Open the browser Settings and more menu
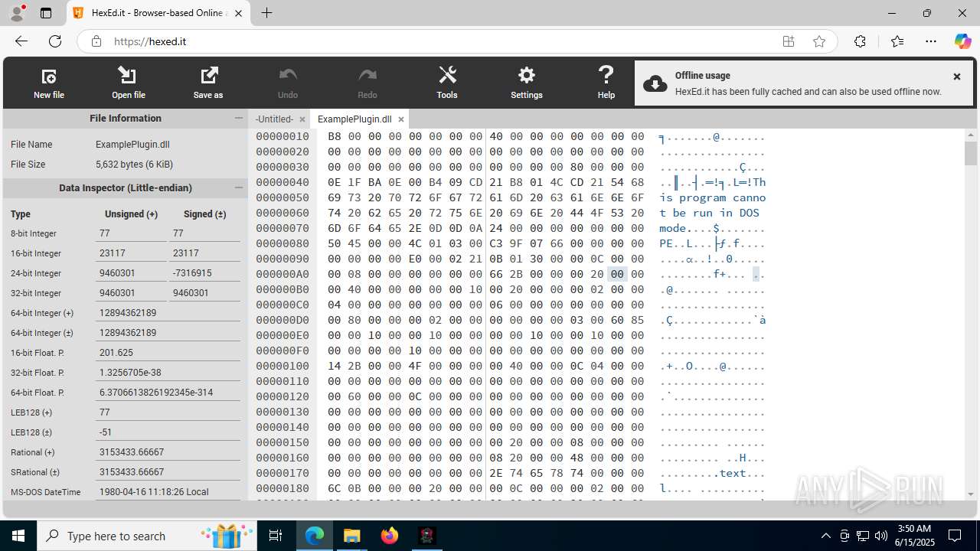 click(x=931, y=41)
